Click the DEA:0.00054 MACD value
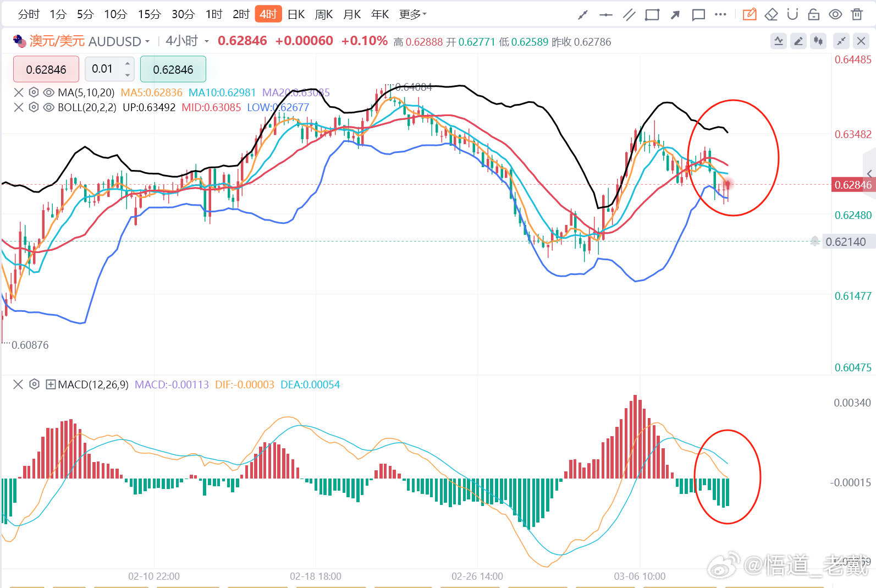Image resolution: width=876 pixels, height=588 pixels. pos(310,384)
